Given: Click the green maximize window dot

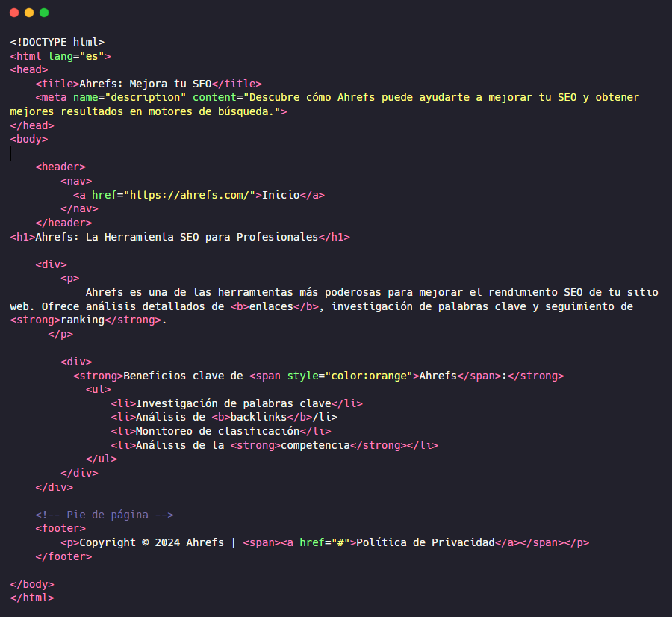Looking at the screenshot, I should tap(44, 13).
